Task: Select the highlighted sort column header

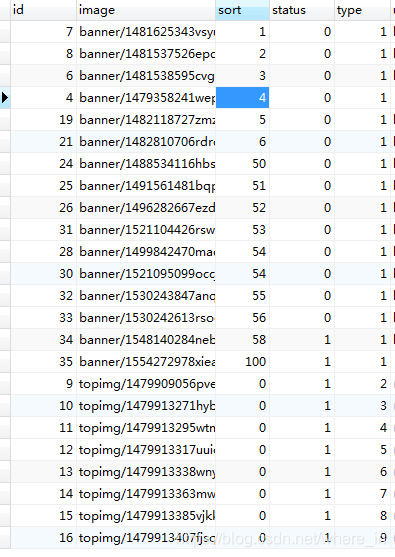Action: [242, 10]
